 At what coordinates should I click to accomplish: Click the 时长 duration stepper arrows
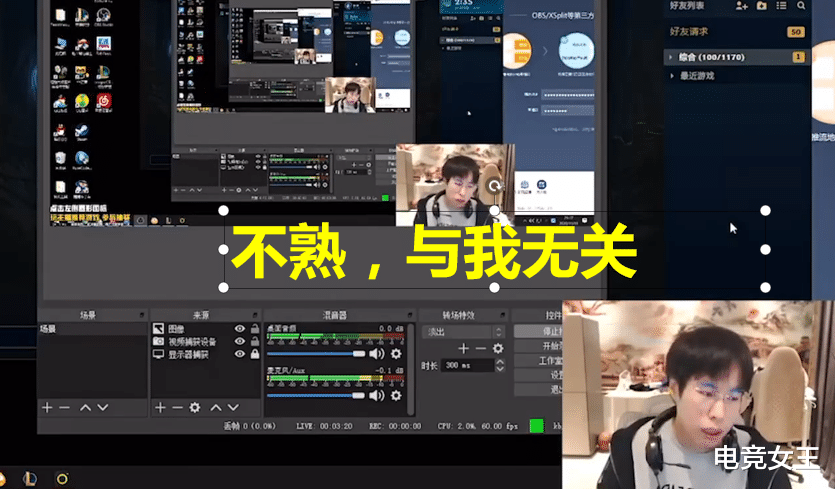coord(500,365)
